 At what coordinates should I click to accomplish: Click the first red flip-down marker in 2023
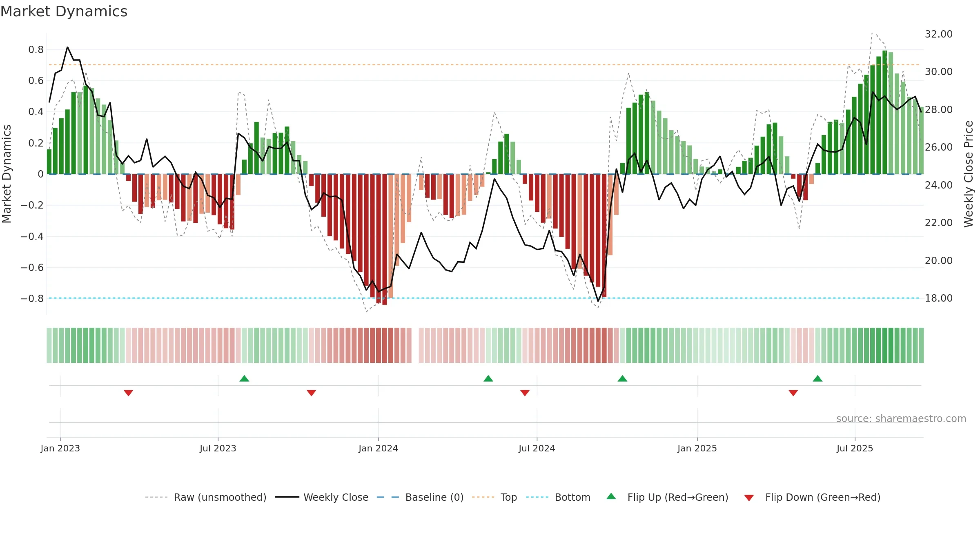pos(128,393)
